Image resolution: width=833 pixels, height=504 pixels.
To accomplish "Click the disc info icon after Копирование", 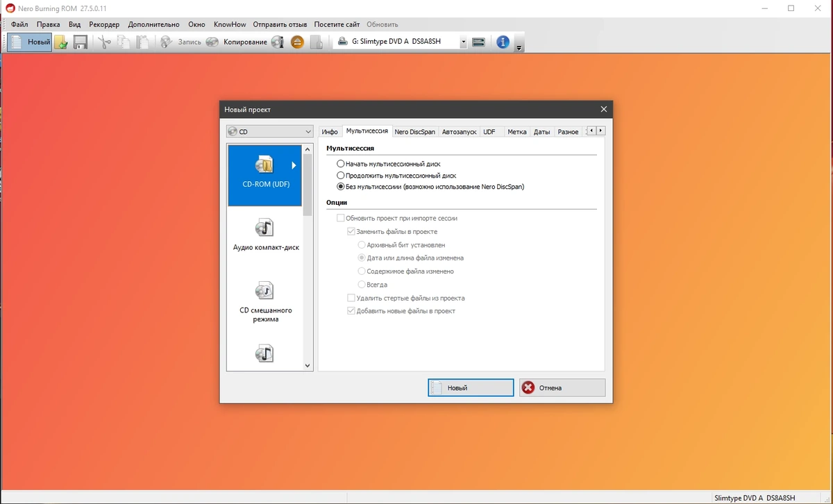I will tap(278, 42).
